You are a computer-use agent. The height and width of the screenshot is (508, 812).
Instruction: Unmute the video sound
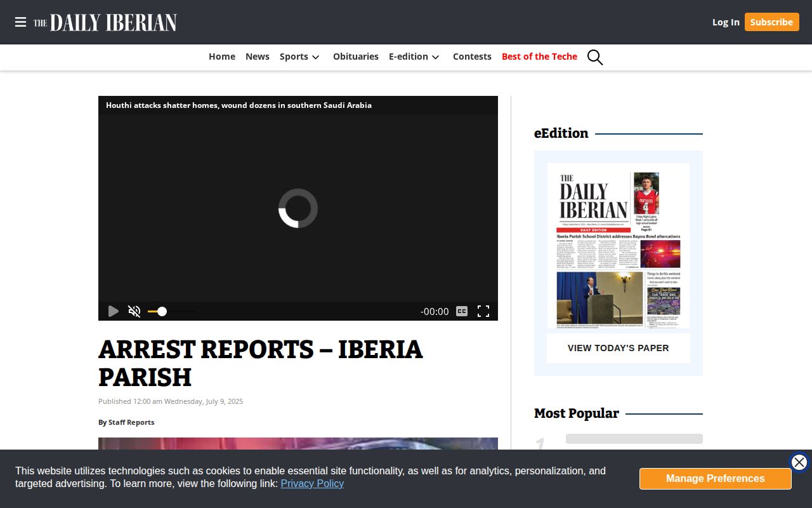[x=134, y=311]
